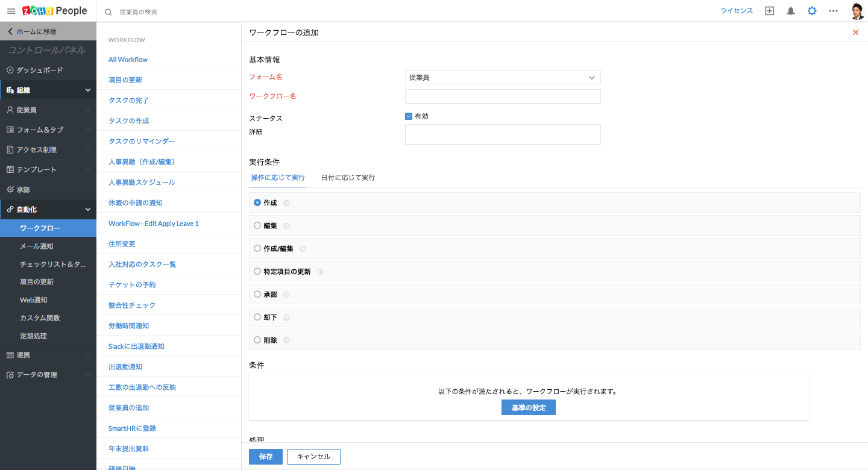Screen dimensions: 868x470
Task: Uncheck the 有効 status checkbox
Action: click(x=409, y=116)
